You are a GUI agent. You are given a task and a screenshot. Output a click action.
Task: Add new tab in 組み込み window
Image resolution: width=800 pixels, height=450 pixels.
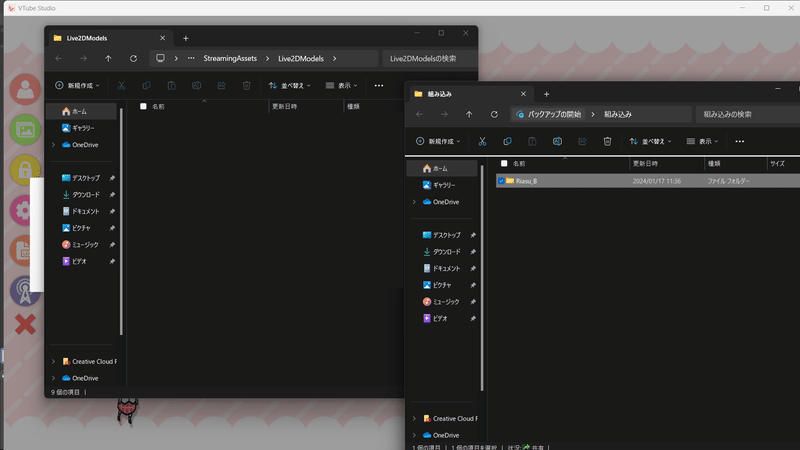point(546,94)
